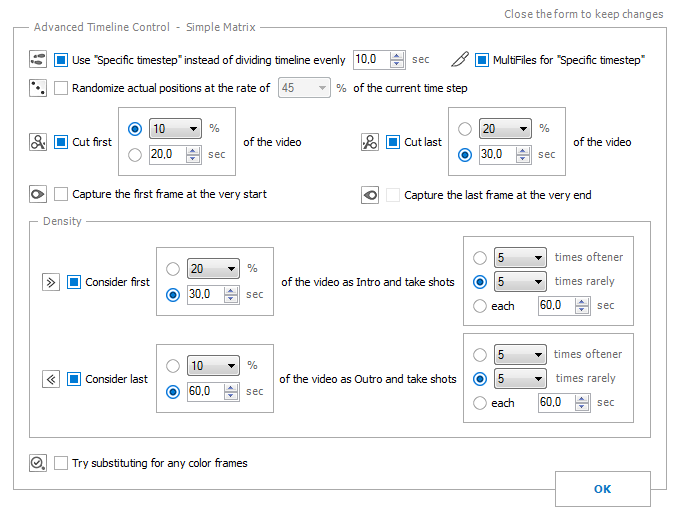680x514 pixels.
Task: Click the first frame eye icon
Action: tap(38, 194)
